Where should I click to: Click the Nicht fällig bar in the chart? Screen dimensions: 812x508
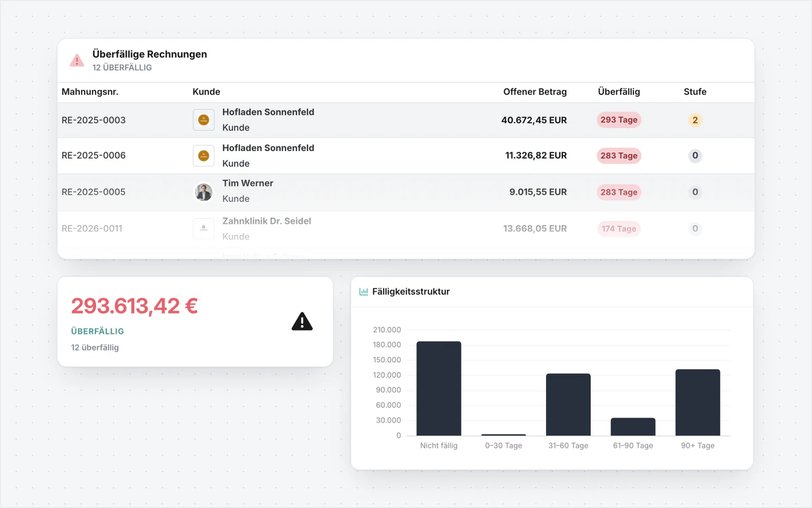438,389
